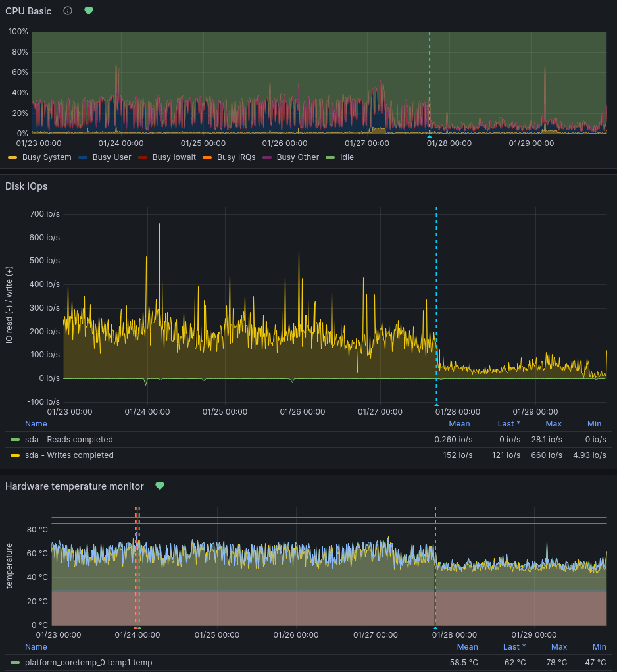The image size is (617, 672).
Task: Sort temperature legend by Max column
Action: coord(559,647)
